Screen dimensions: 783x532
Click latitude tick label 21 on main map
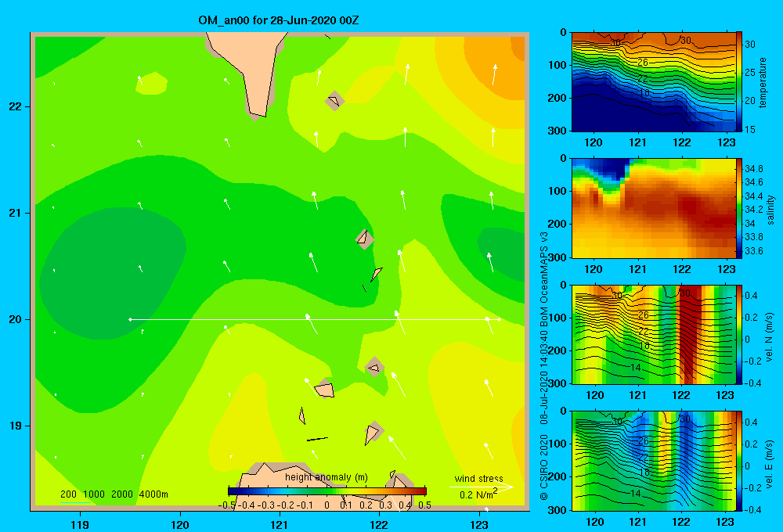(x=16, y=213)
